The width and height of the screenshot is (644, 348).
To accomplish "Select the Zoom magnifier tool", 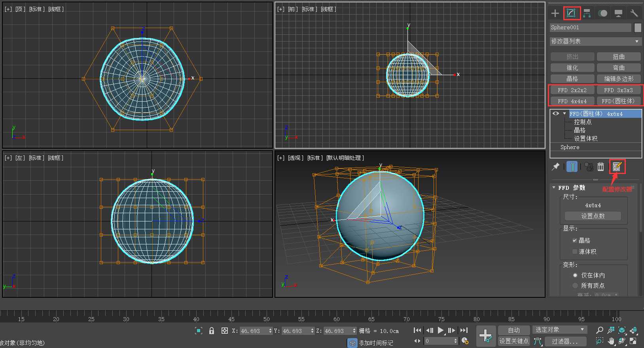I will [600, 330].
